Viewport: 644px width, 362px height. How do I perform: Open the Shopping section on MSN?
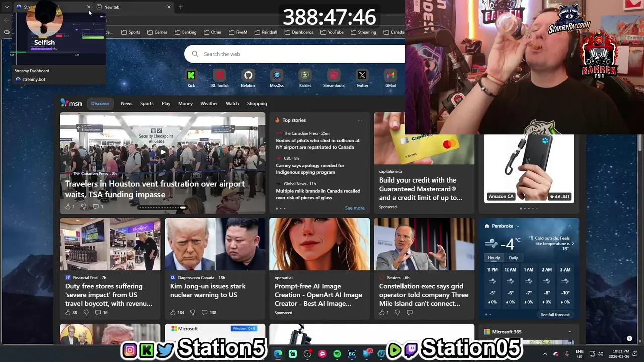pos(257,103)
